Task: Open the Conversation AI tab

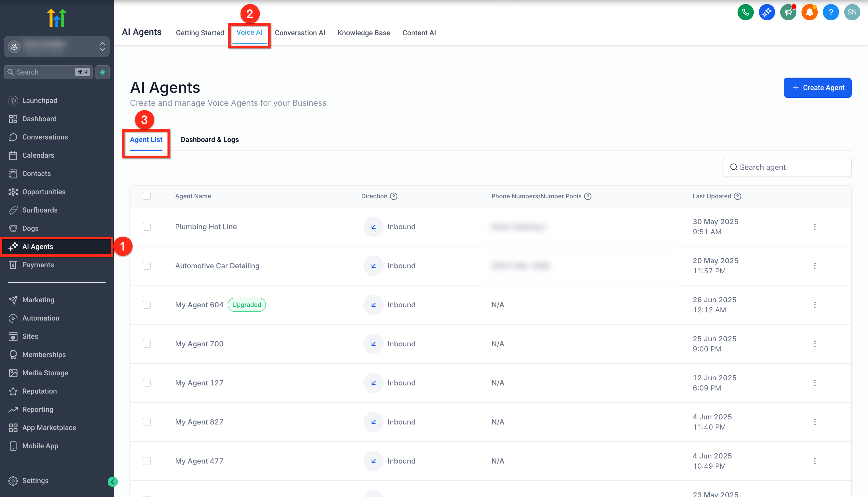Action: click(x=299, y=33)
